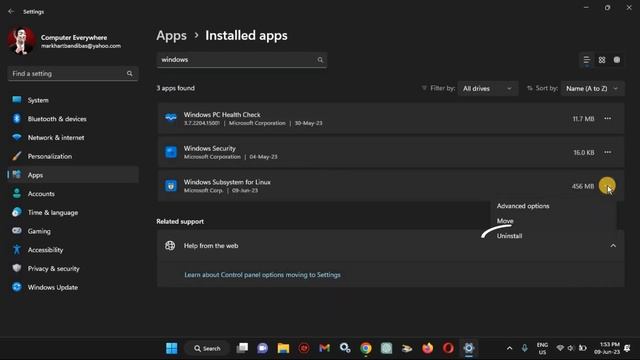Click the Windows Security app icon
Viewport: 640px width, 360px height.
point(171,152)
